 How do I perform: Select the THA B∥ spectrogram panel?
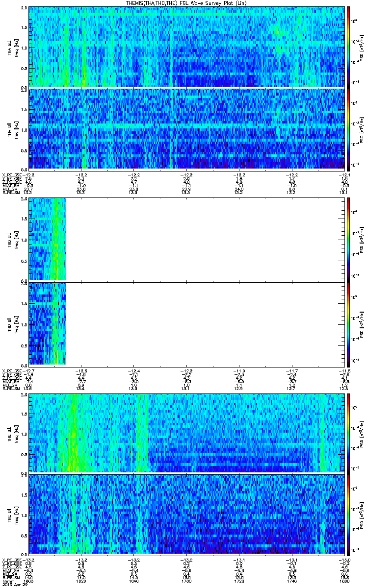coord(186,129)
